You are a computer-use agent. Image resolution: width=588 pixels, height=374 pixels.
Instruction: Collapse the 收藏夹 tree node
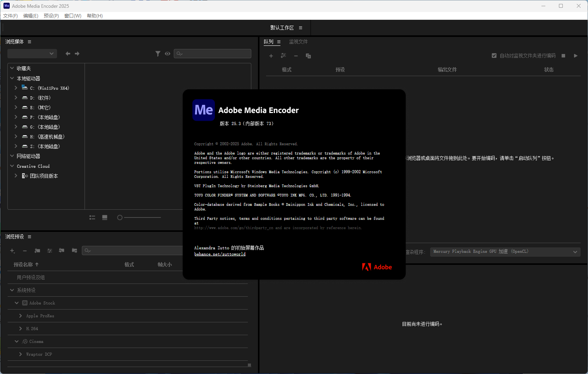click(x=12, y=68)
